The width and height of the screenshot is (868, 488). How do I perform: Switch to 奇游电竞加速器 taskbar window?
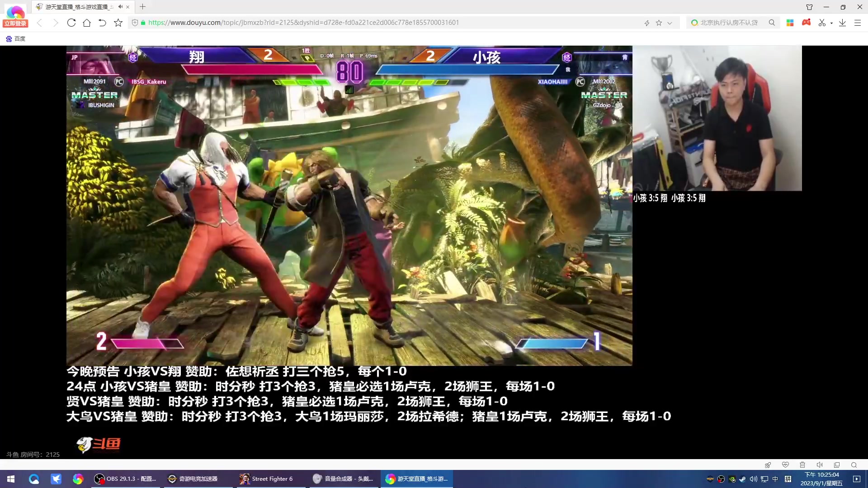click(x=198, y=479)
